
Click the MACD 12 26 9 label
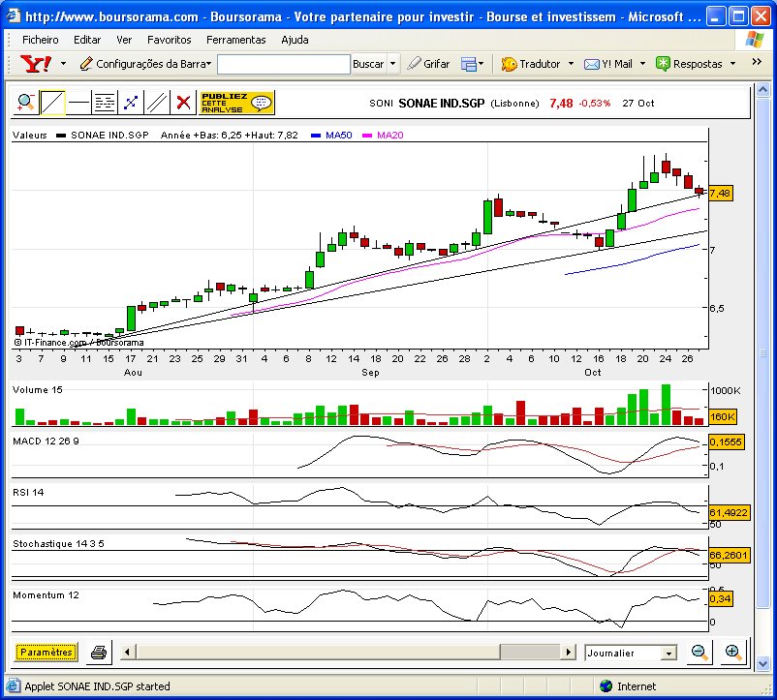coord(46,441)
